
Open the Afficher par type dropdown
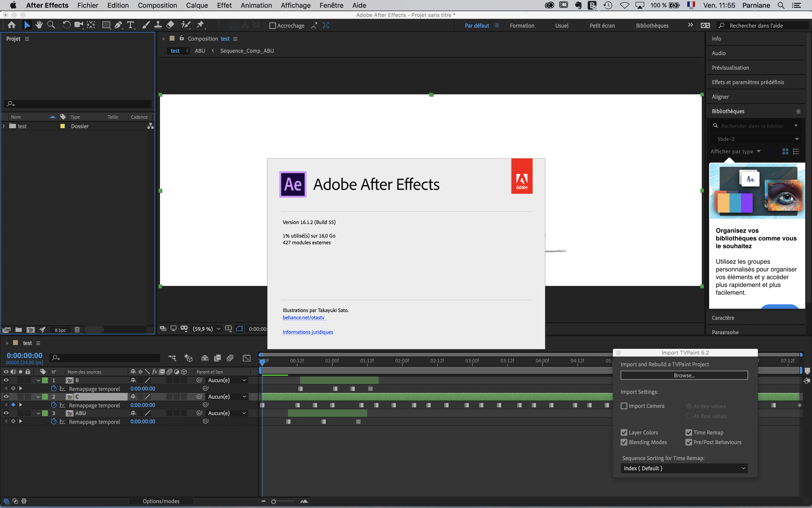pyautogui.click(x=735, y=151)
